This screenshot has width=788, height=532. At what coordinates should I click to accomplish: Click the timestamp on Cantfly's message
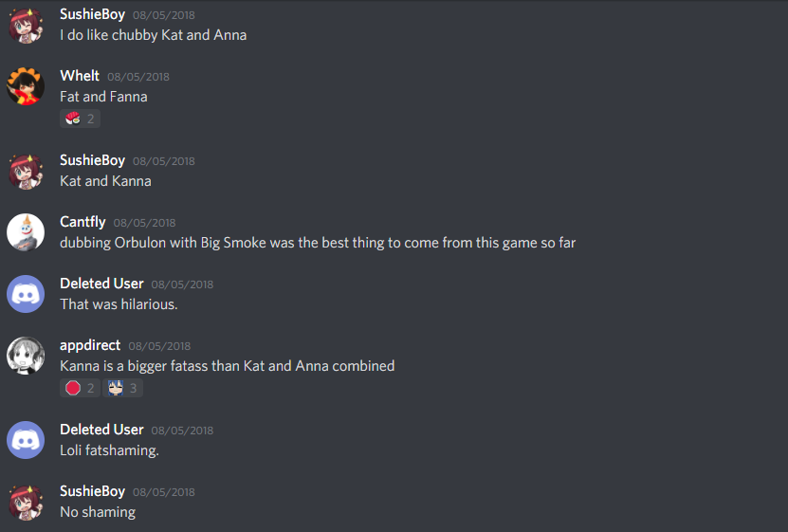click(x=145, y=223)
